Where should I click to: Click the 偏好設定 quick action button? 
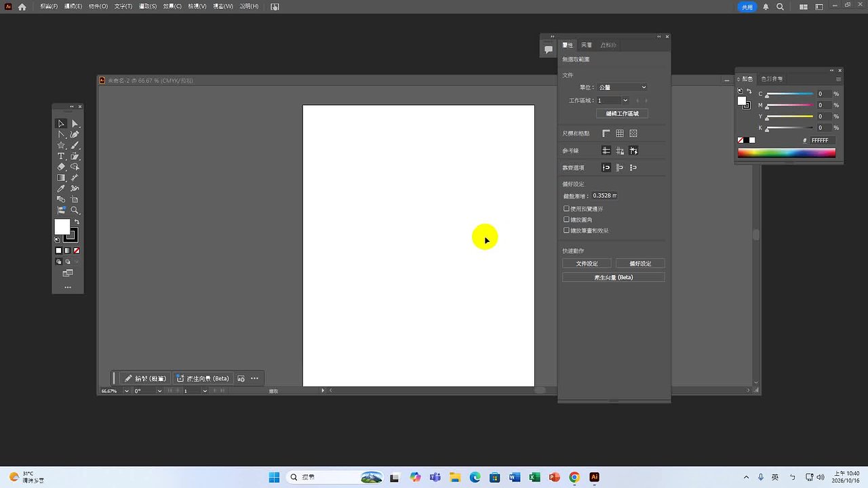point(640,264)
